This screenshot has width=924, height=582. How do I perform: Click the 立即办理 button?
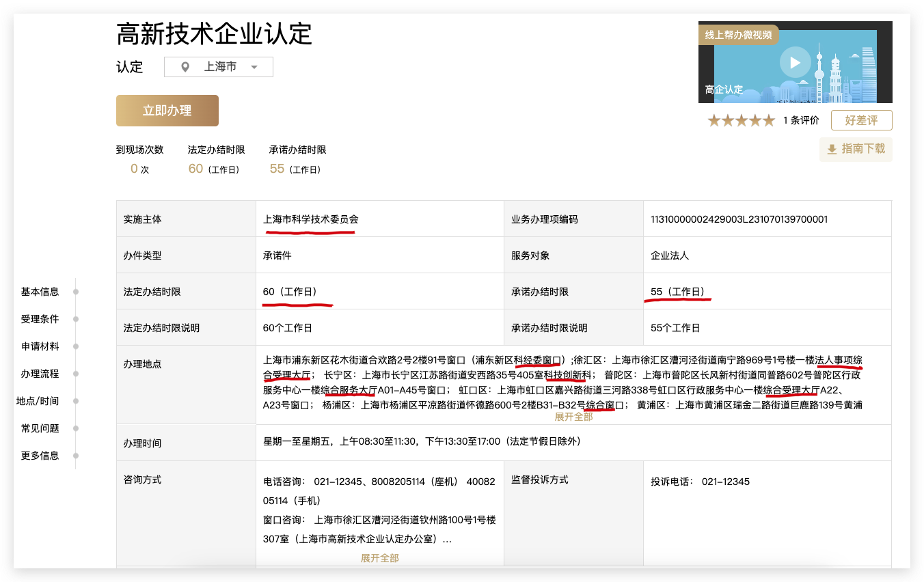pyautogui.click(x=167, y=111)
